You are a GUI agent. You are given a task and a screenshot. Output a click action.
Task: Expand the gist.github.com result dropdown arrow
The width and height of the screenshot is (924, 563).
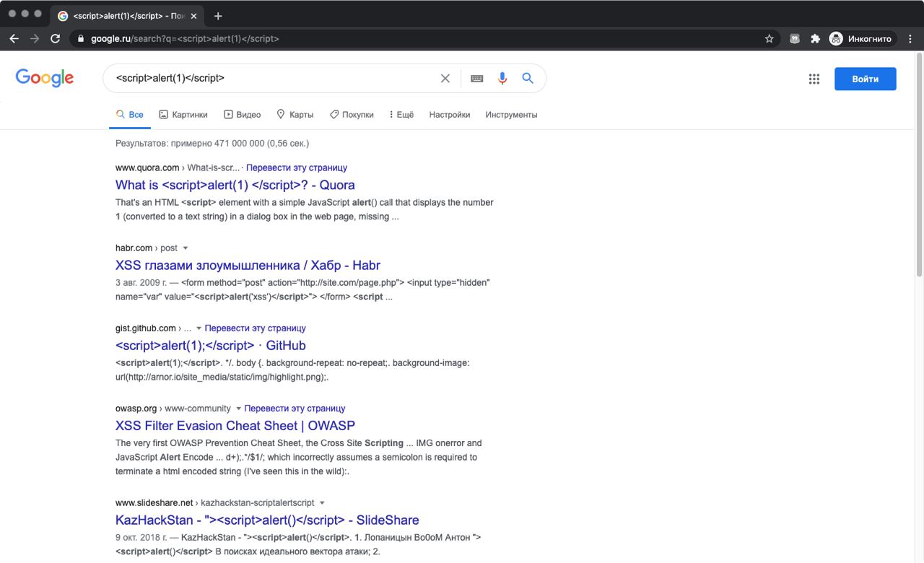point(199,328)
